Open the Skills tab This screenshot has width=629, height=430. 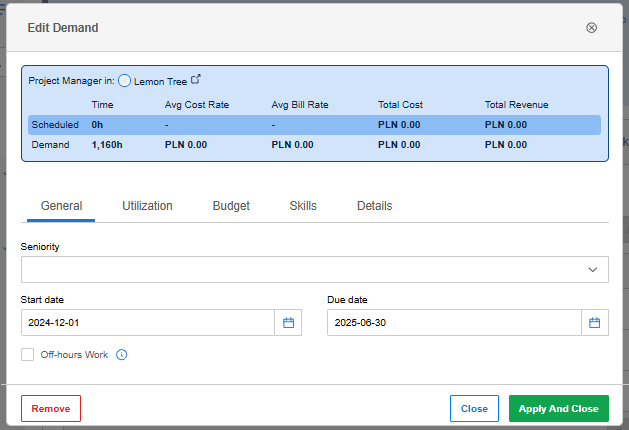pos(303,206)
